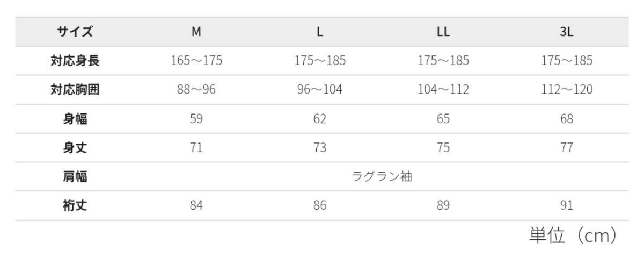
Task: Click the 単位（cm）unit note
Action: tap(573, 235)
